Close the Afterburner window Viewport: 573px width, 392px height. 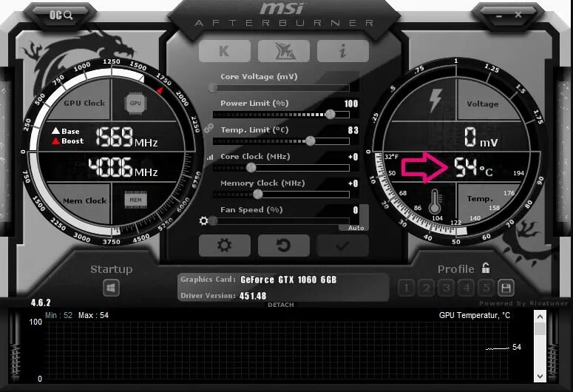point(518,15)
